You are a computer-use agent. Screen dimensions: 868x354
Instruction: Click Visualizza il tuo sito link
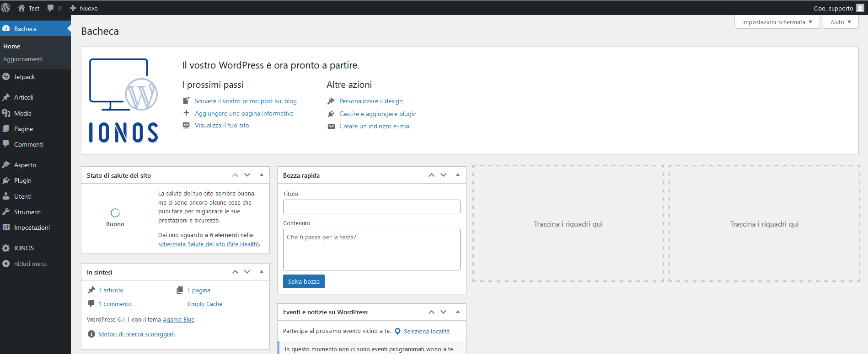(222, 125)
